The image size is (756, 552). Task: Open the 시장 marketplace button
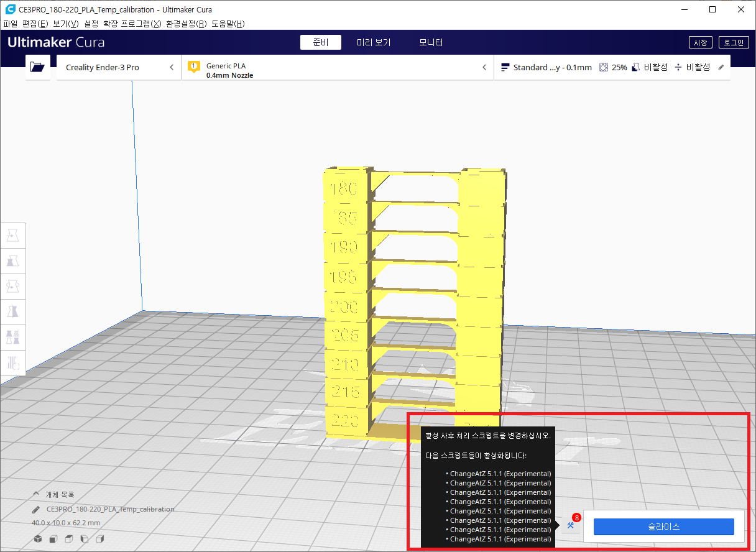point(700,42)
